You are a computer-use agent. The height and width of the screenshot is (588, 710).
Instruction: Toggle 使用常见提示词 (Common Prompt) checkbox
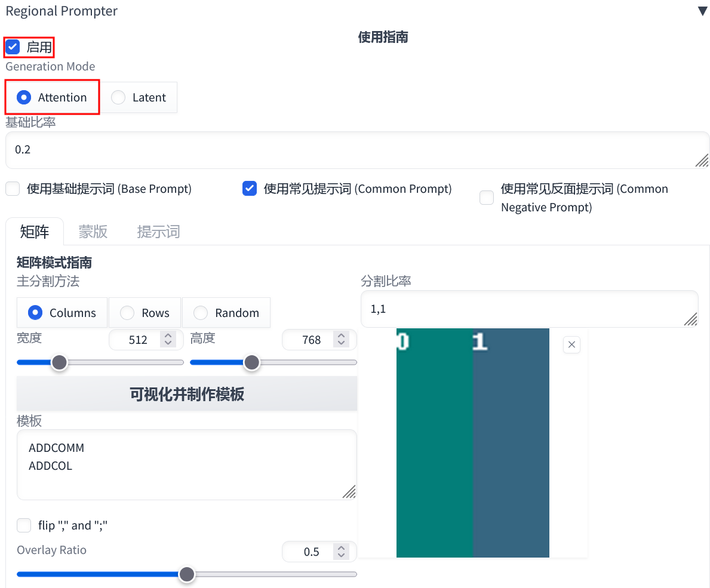[250, 189]
